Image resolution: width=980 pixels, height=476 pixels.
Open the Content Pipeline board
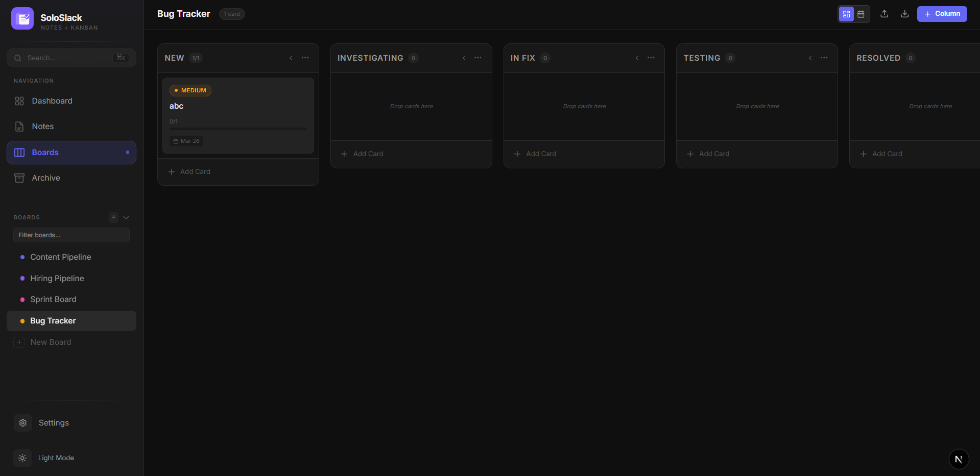point(71,257)
